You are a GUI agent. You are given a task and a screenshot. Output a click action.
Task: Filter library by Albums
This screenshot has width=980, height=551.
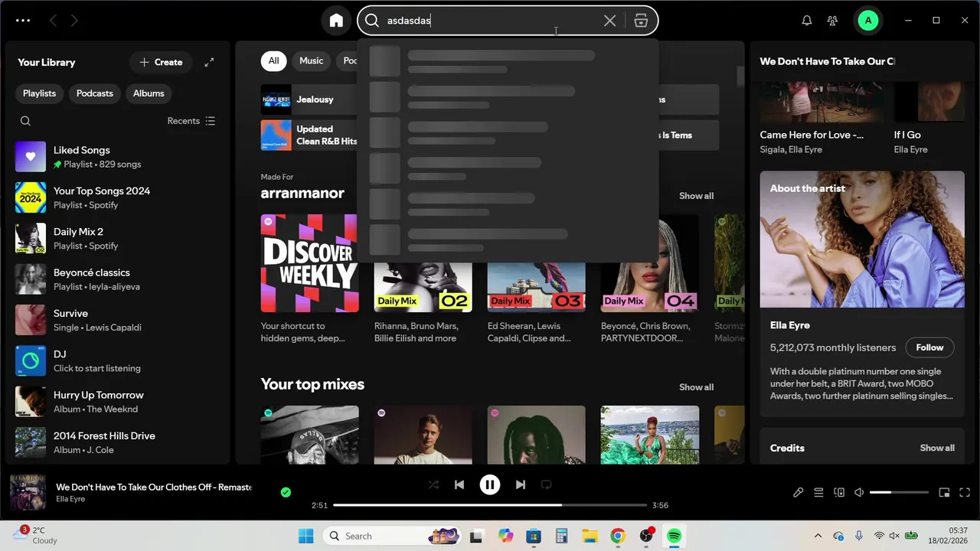tap(149, 93)
